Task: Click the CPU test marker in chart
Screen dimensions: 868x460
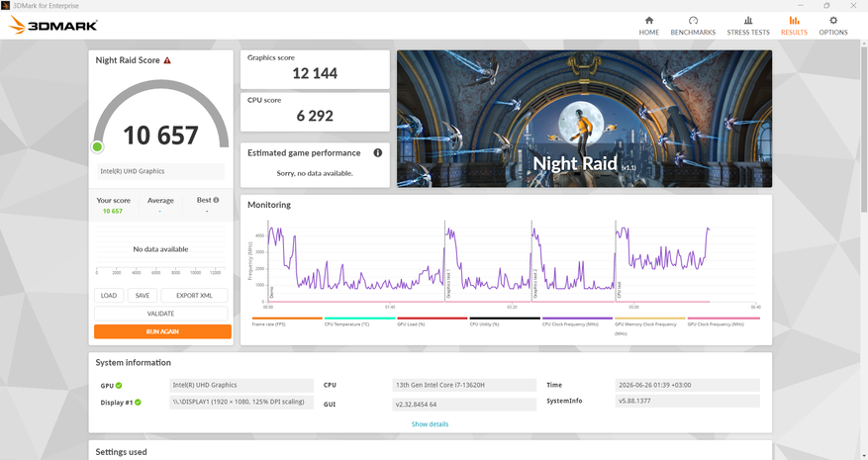Action: tap(619, 290)
